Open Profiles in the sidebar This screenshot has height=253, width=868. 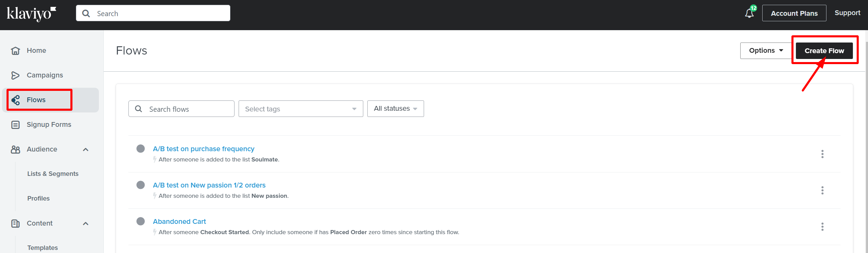click(x=38, y=198)
